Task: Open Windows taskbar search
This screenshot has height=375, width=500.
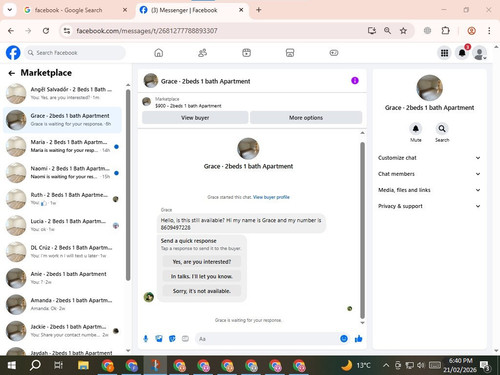Action: 35,365
